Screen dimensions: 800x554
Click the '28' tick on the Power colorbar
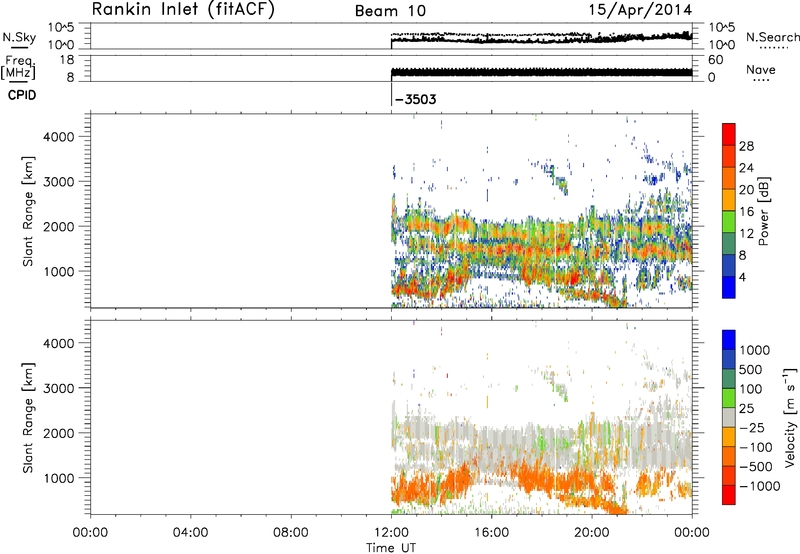[746, 146]
